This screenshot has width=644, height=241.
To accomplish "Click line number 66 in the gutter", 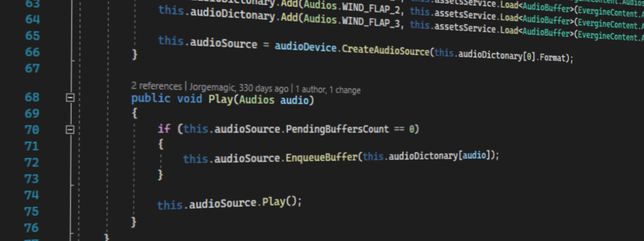I will point(32,52).
